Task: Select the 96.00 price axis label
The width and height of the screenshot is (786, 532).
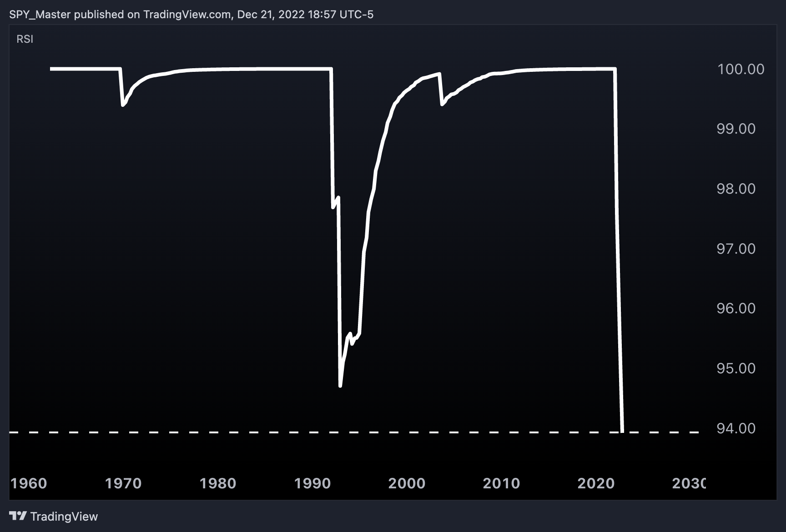Action: tap(736, 308)
